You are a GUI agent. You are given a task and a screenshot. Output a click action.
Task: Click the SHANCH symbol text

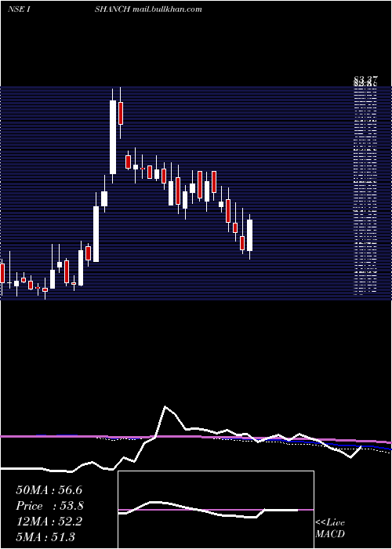pyautogui.click(x=113, y=9)
